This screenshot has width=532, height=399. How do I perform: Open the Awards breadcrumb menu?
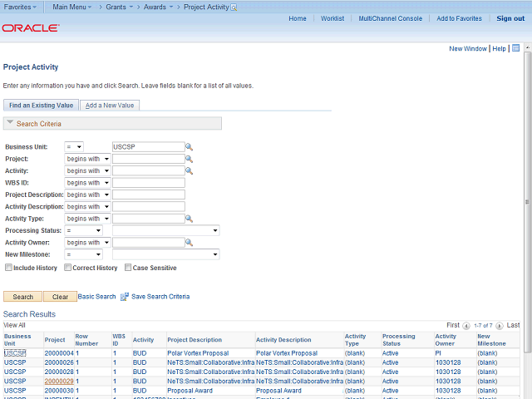[x=158, y=7]
